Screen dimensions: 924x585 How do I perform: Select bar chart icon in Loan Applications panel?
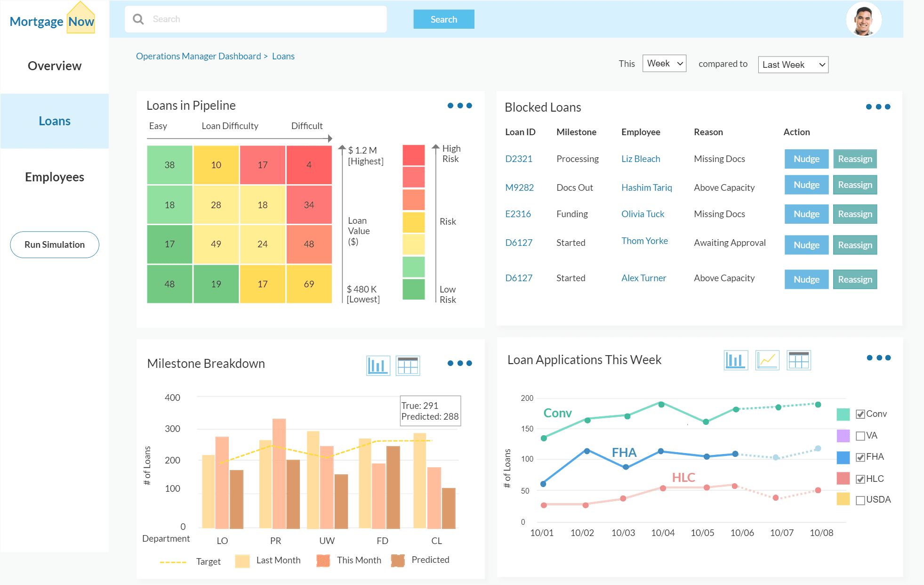[736, 360]
